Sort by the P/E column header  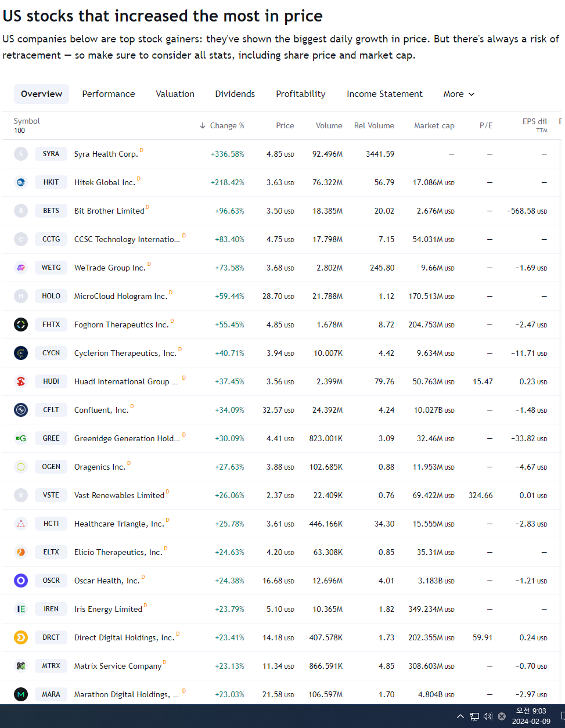(486, 125)
